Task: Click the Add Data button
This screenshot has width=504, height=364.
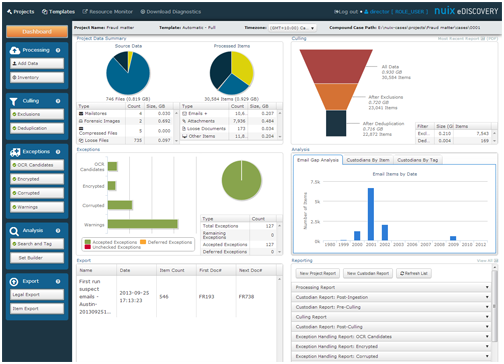Action: (x=37, y=63)
